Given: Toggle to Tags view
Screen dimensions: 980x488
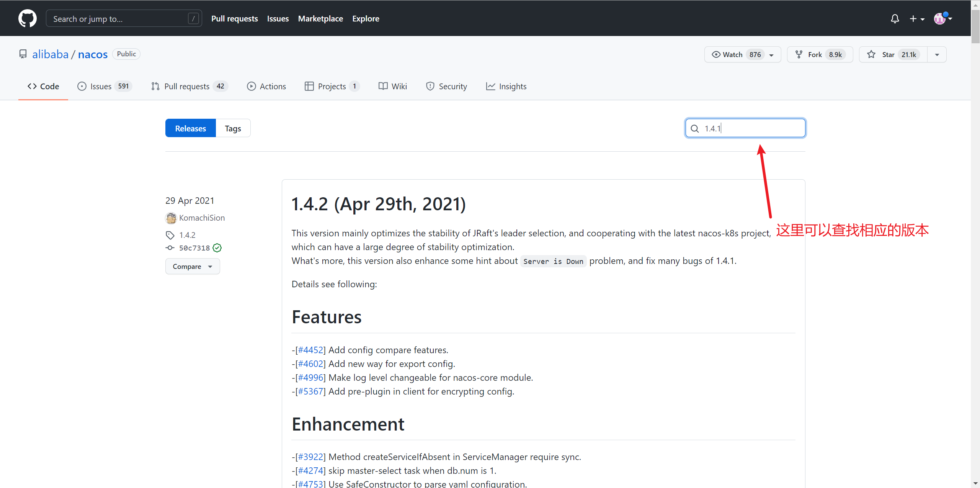Looking at the screenshot, I should pyautogui.click(x=233, y=128).
